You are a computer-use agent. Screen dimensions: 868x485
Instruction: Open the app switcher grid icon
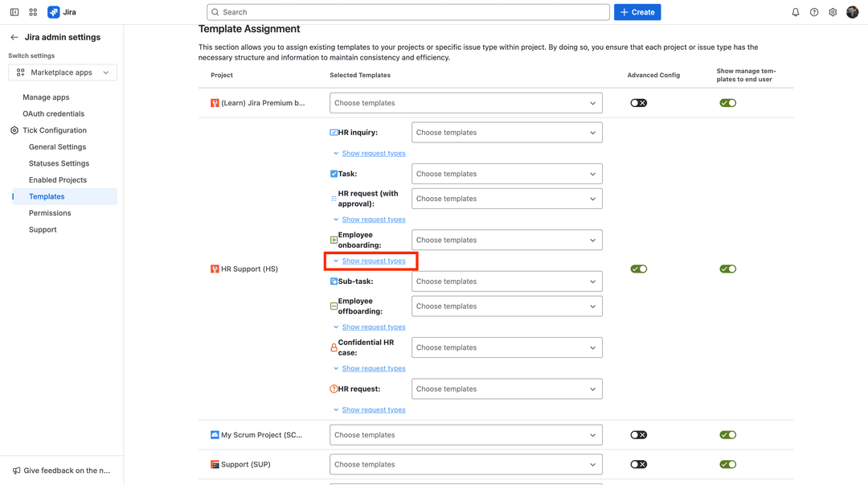pyautogui.click(x=32, y=11)
